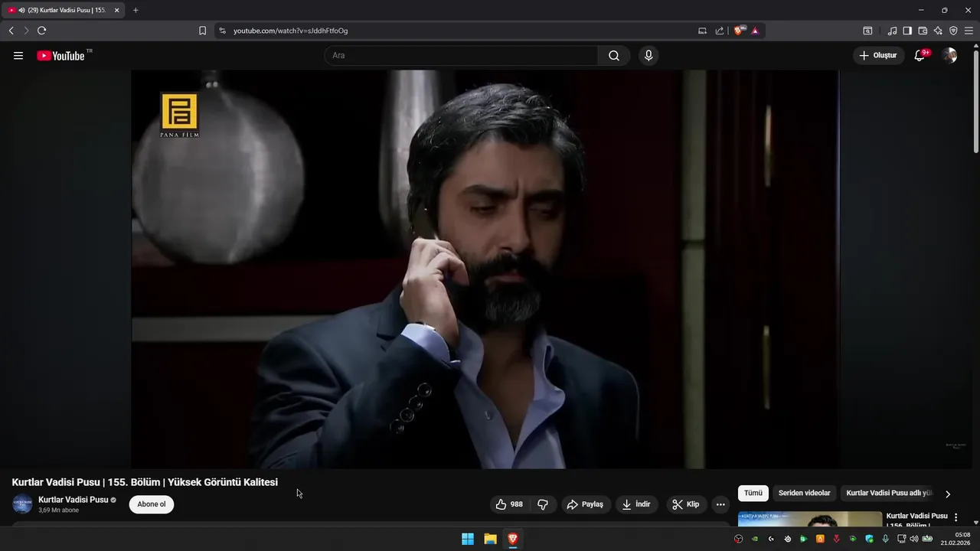Image resolution: width=980 pixels, height=551 pixels.
Task: Create a clip with Klip button
Action: click(x=686, y=504)
